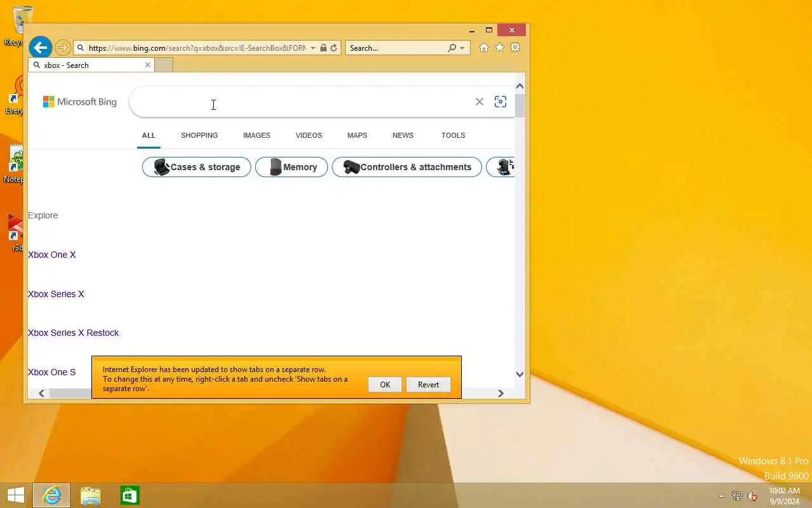
Task: Click the vertical scrollbar down arrow
Action: tap(520, 375)
